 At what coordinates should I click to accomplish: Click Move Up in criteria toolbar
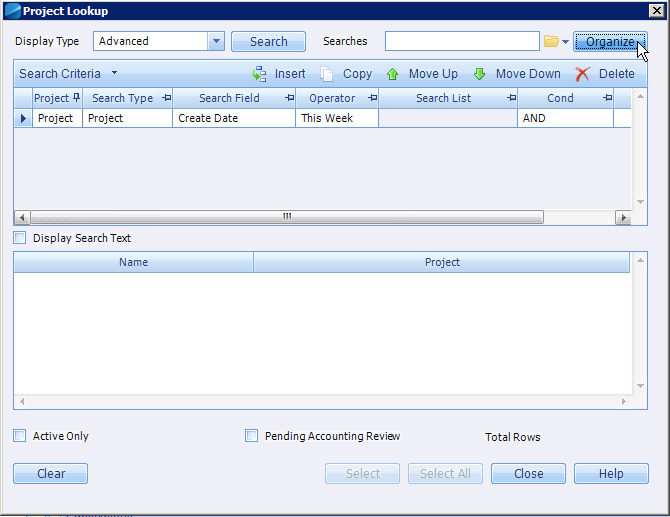(x=422, y=74)
